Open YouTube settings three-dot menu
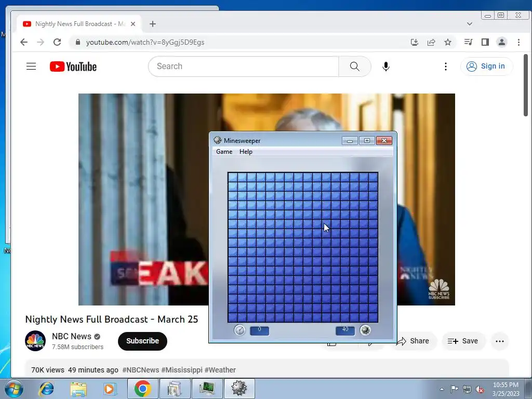The height and width of the screenshot is (399, 532). click(x=446, y=66)
